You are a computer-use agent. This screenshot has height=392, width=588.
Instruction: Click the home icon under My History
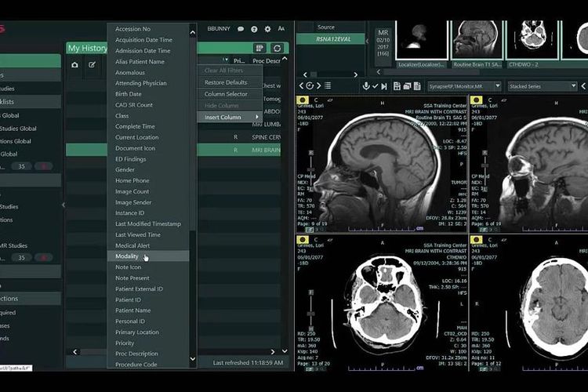(x=74, y=64)
